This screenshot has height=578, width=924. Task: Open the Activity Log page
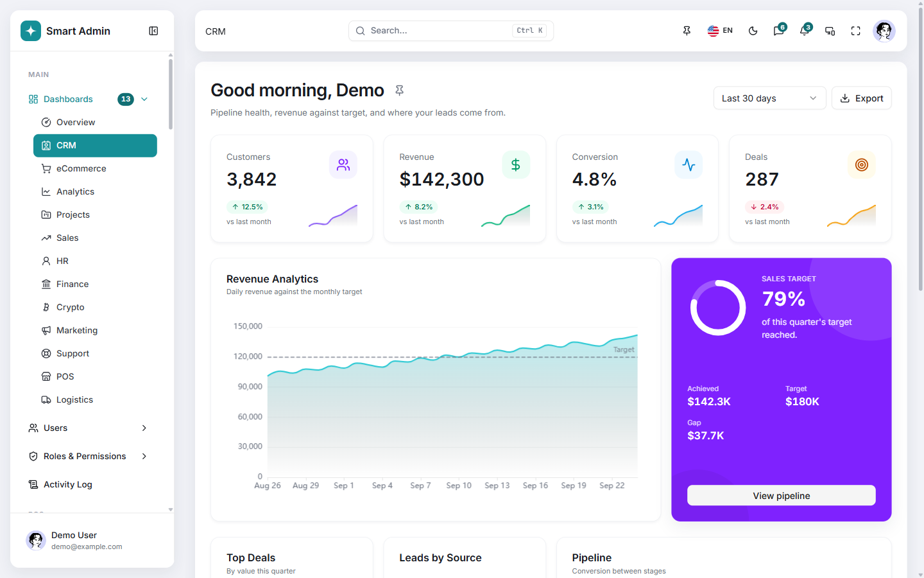click(89, 484)
